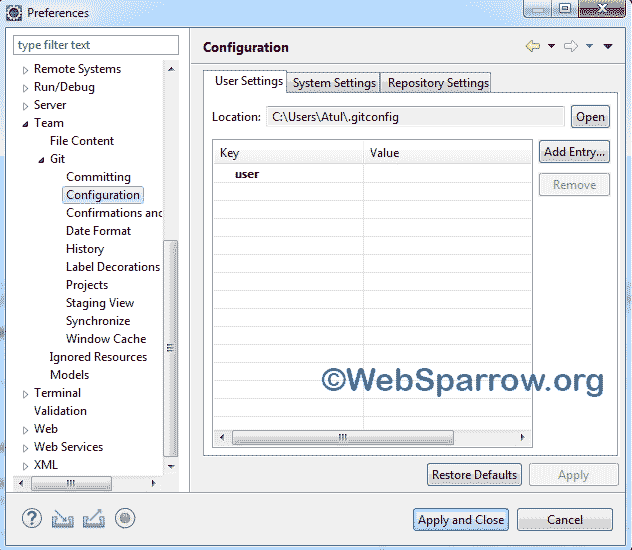The width and height of the screenshot is (632, 550).
Task: Click the Cancel button
Action: pos(565,520)
